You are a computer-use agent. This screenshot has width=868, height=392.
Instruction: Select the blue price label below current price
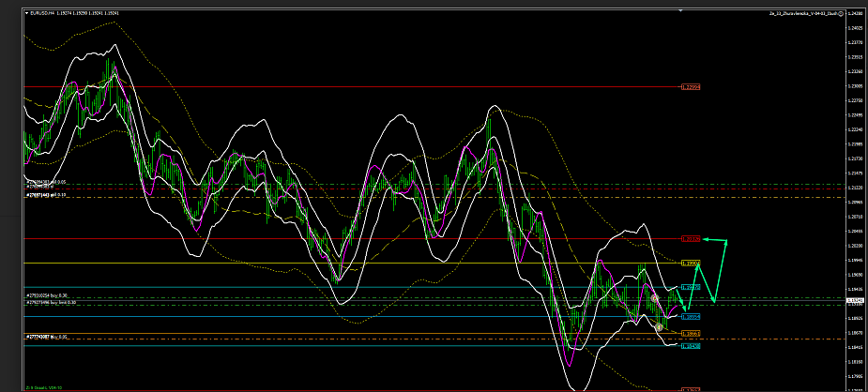point(691,317)
